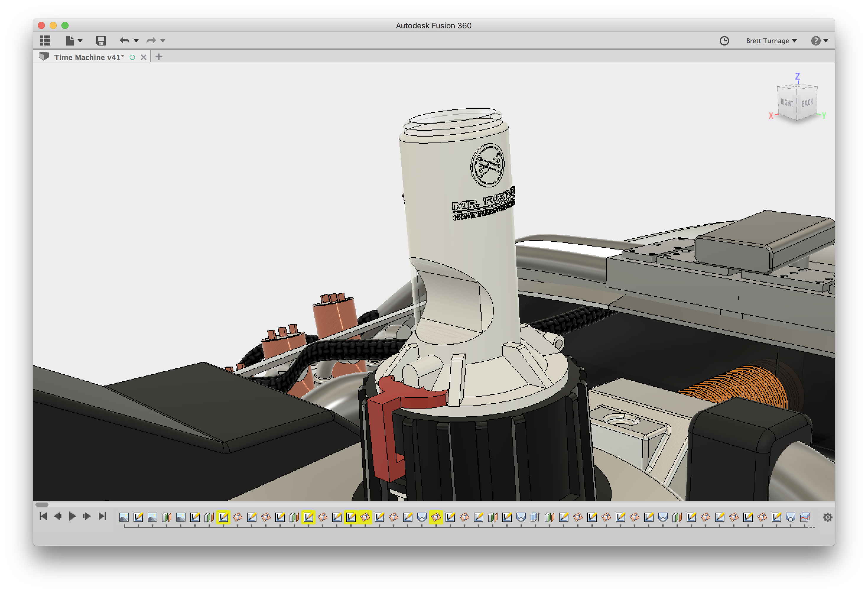Select the first canvas feature in timeline
868x593 pixels.
click(124, 517)
